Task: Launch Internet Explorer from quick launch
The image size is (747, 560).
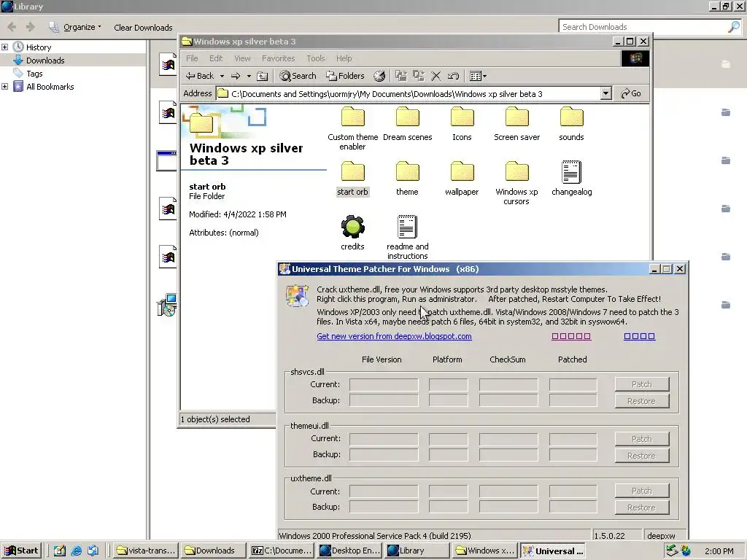Action: (x=76, y=551)
